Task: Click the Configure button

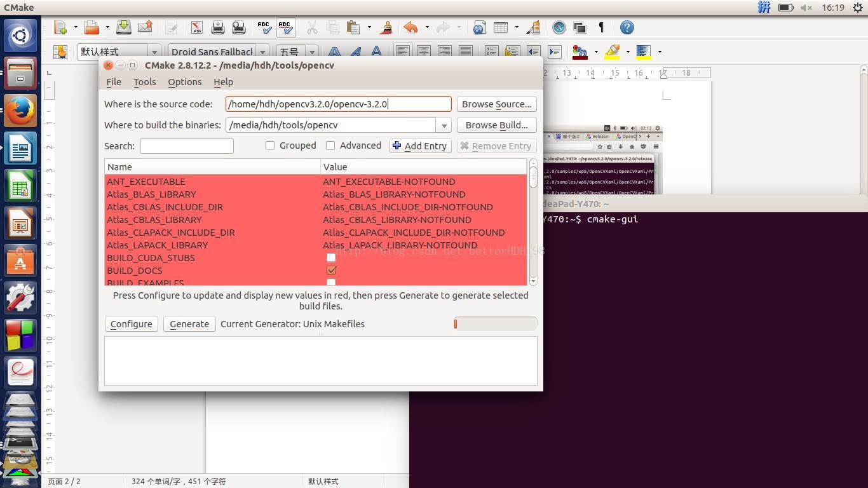Action: pos(132,324)
